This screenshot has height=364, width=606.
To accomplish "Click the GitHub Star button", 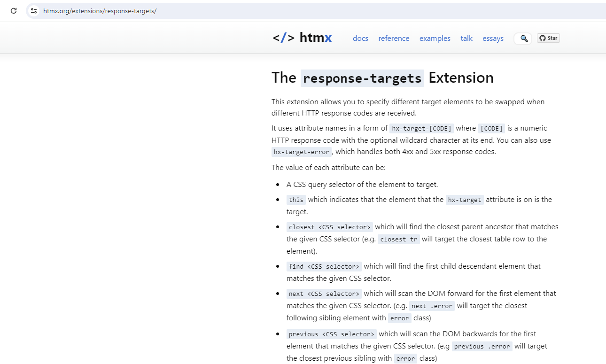I will click(548, 38).
